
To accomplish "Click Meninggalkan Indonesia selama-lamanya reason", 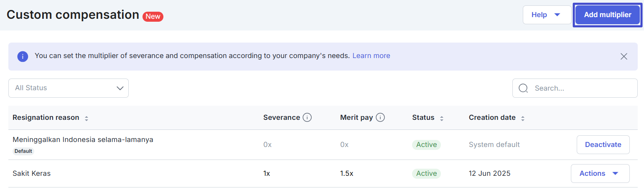I will 83,140.
